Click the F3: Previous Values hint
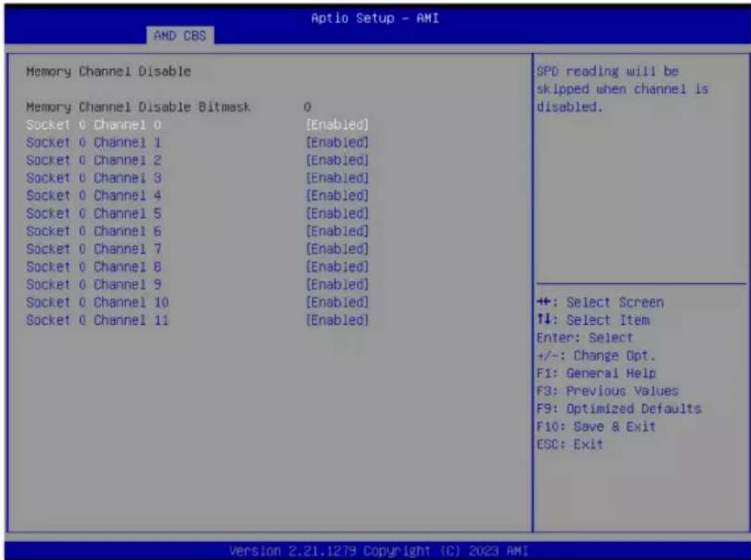 608,391
